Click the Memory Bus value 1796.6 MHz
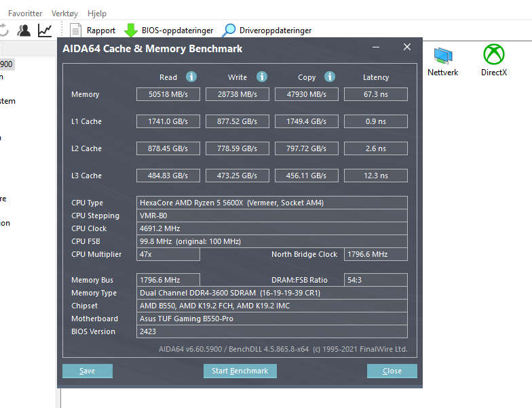This screenshot has height=408, width=532. [x=168, y=280]
